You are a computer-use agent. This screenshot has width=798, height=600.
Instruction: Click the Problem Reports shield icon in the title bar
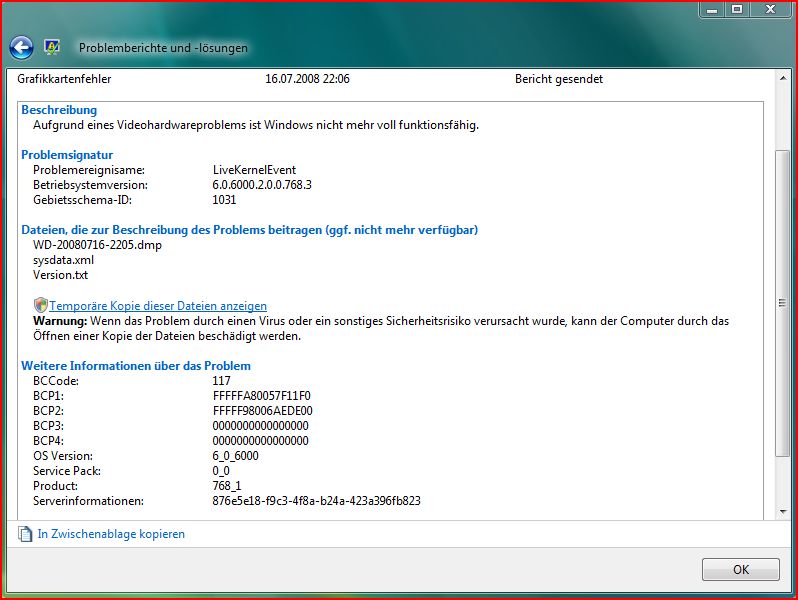tap(52, 47)
